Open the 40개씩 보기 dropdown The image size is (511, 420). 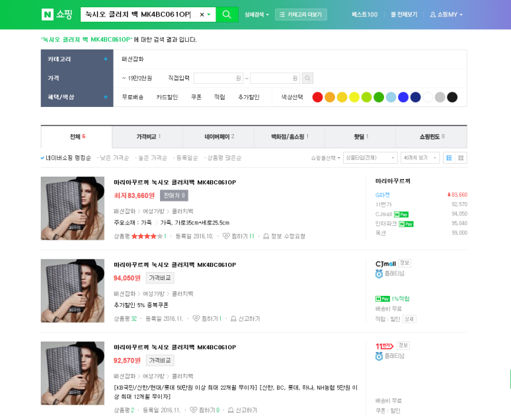(x=420, y=158)
